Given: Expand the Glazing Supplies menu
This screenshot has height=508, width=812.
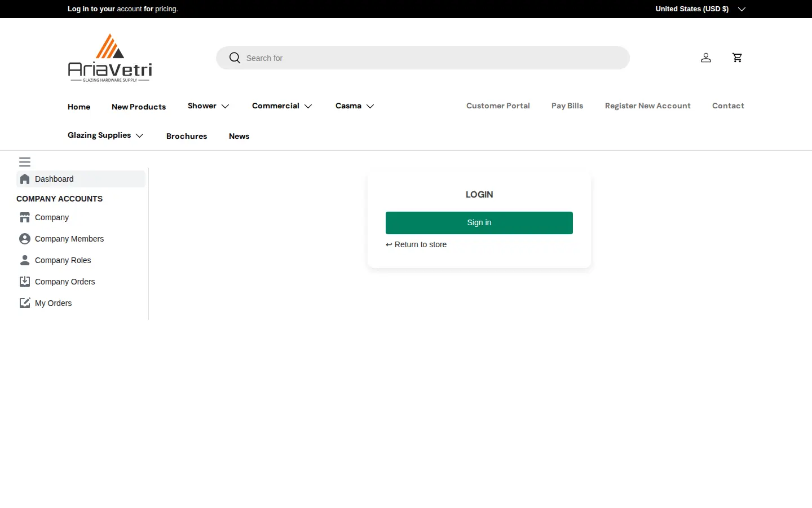Looking at the screenshot, I should click(105, 135).
